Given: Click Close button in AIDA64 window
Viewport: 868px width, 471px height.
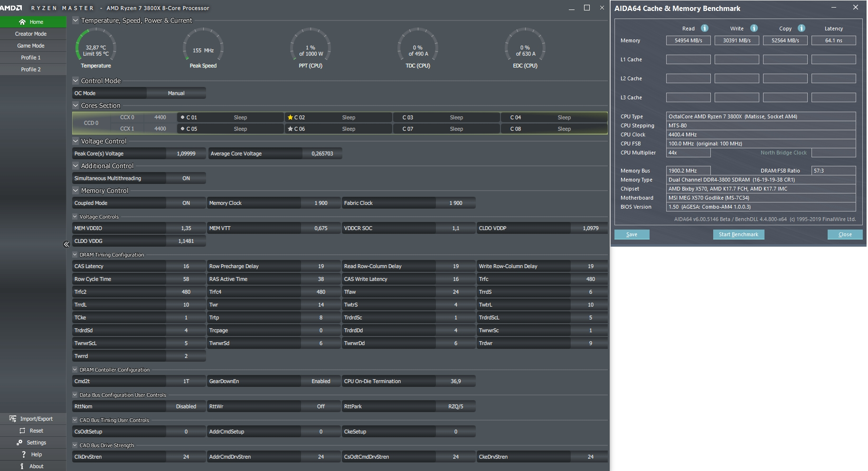Looking at the screenshot, I should point(845,234).
